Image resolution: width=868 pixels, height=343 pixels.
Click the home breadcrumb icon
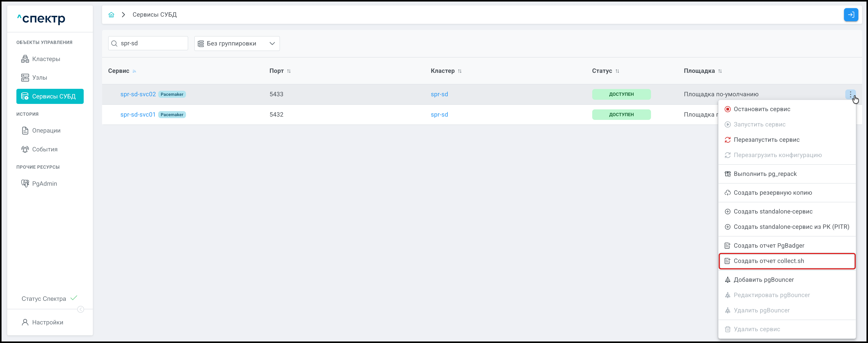(111, 15)
